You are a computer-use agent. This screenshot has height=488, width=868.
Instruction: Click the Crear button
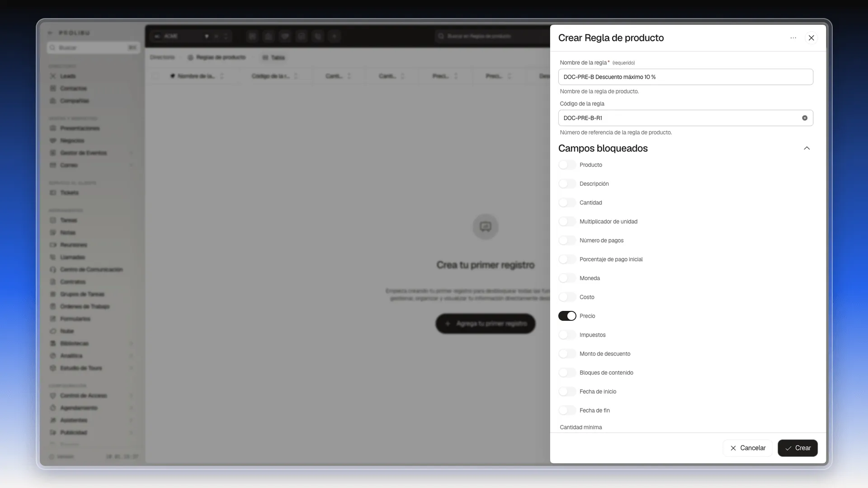pyautogui.click(x=797, y=448)
